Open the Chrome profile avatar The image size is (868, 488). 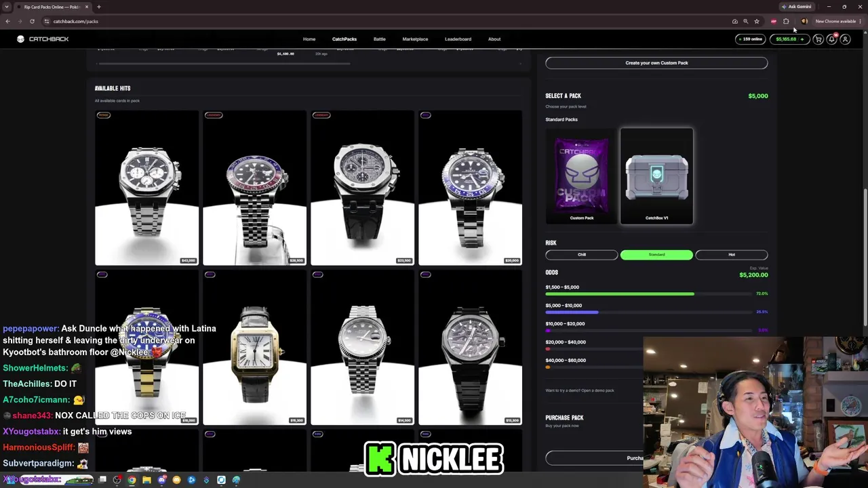(804, 21)
